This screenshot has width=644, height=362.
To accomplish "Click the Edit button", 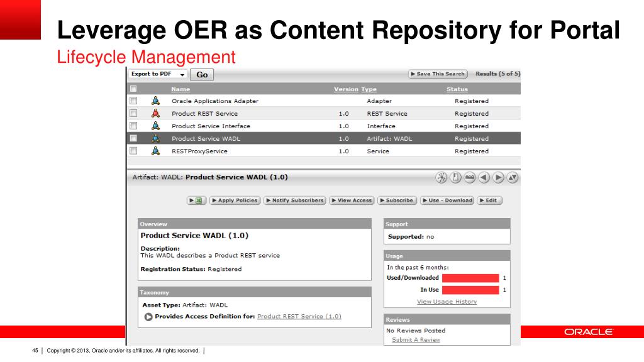I will pyautogui.click(x=489, y=200).
